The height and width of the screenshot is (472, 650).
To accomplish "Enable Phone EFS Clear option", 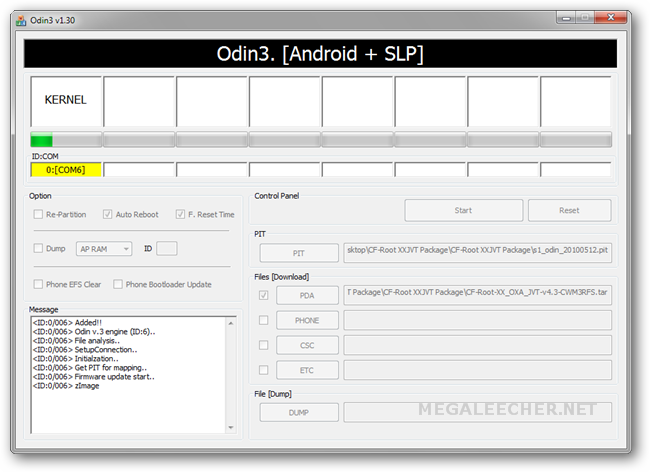I will point(38,284).
